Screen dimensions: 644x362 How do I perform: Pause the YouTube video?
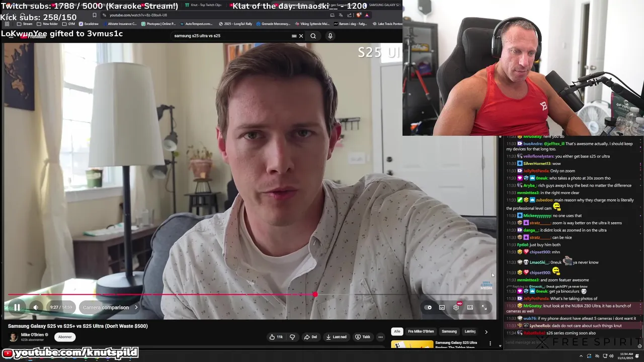click(x=17, y=307)
